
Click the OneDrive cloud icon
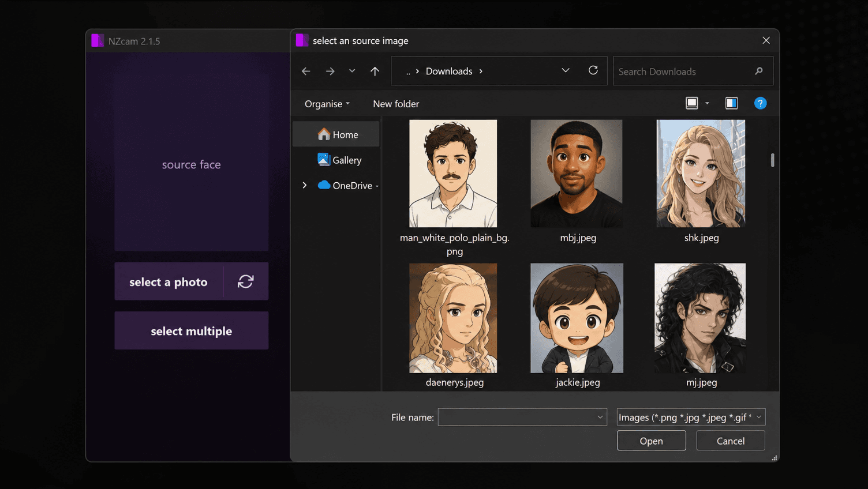coord(324,185)
